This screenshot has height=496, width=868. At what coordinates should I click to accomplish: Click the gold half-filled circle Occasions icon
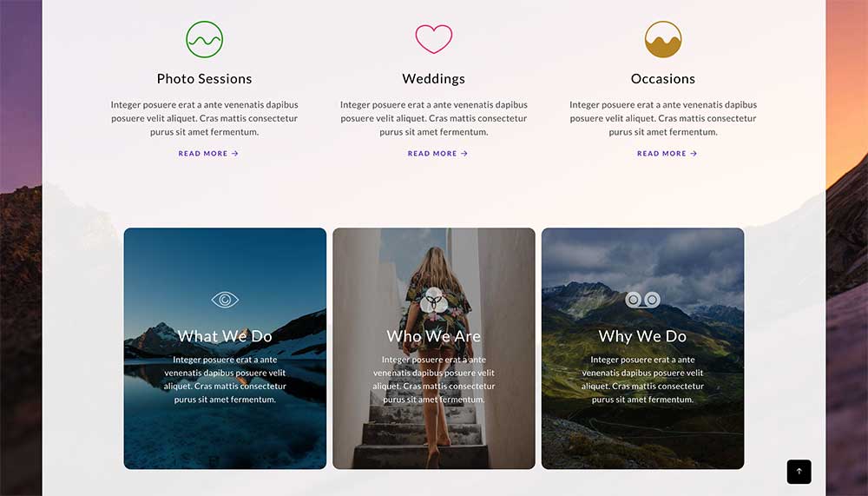662,39
